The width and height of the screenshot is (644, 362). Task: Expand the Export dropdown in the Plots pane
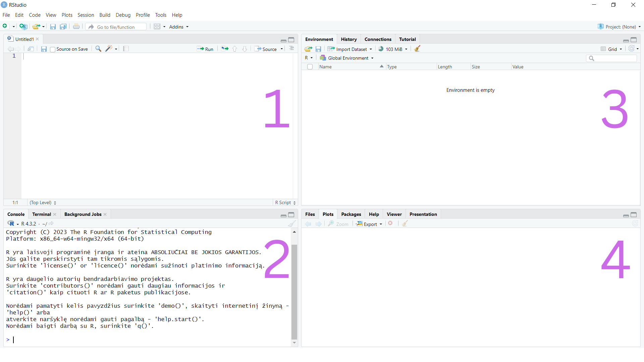369,224
